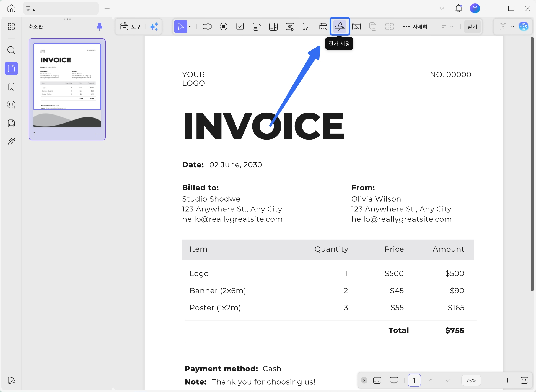The height and width of the screenshot is (392, 536).
Task: Add a checkbox form field
Action: pos(240,27)
